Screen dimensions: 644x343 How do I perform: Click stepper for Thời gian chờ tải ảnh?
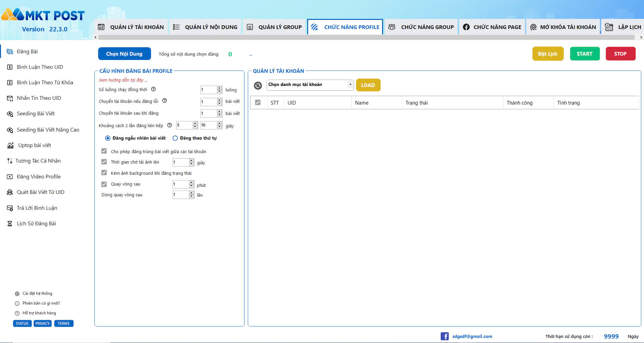[192, 162]
